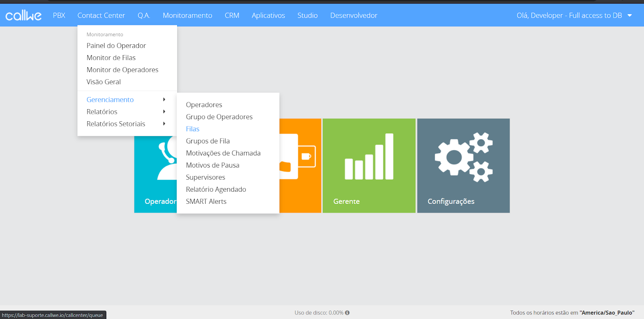The height and width of the screenshot is (319, 644).
Task: Open the Configurações gears tile
Action: [x=463, y=165]
